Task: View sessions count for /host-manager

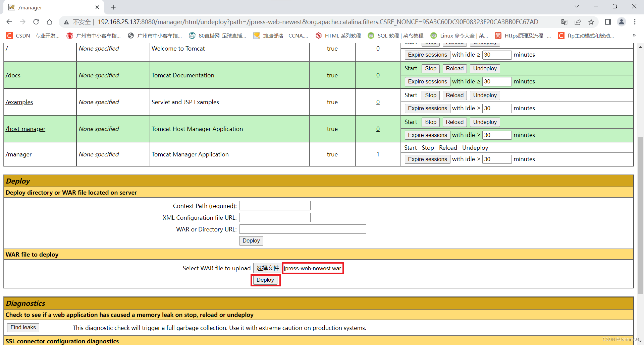Action: (378, 129)
